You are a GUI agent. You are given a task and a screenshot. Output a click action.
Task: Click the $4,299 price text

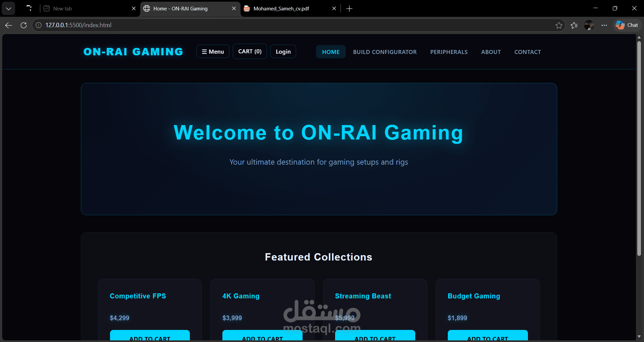point(119,318)
